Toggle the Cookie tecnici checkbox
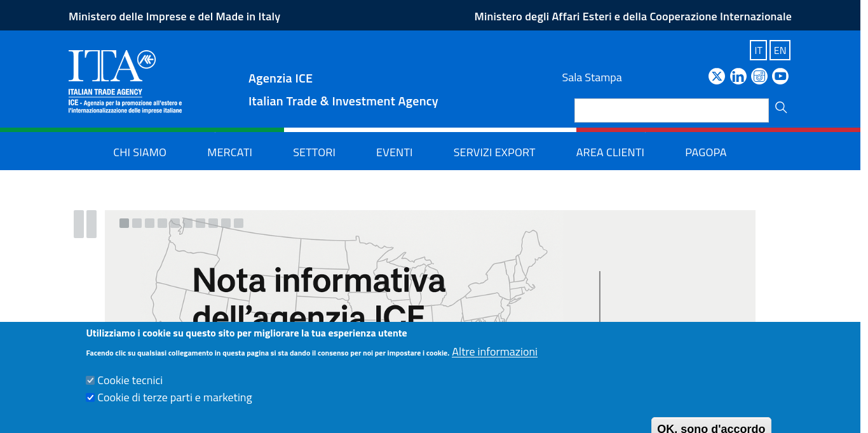Screen dimensions: 868x433 click(90, 380)
